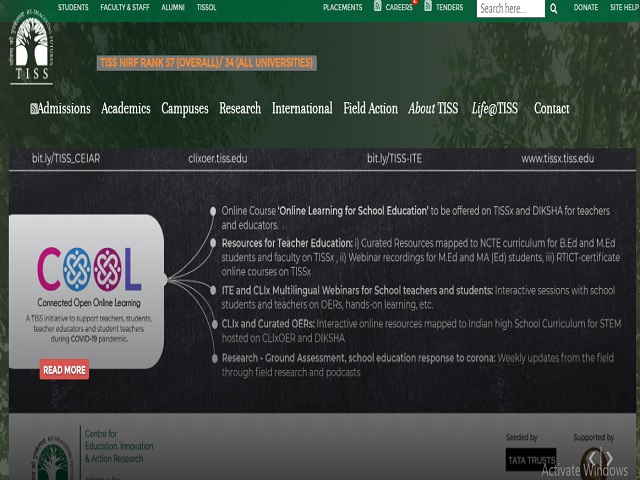The image size is (640, 480).
Task: Open the Campuses menu
Action: coord(184,109)
